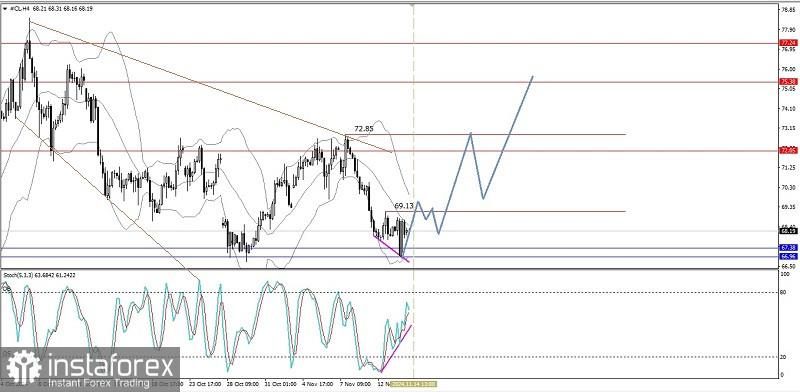Click the stochastic 20 level scale label

(x=782, y=357)
